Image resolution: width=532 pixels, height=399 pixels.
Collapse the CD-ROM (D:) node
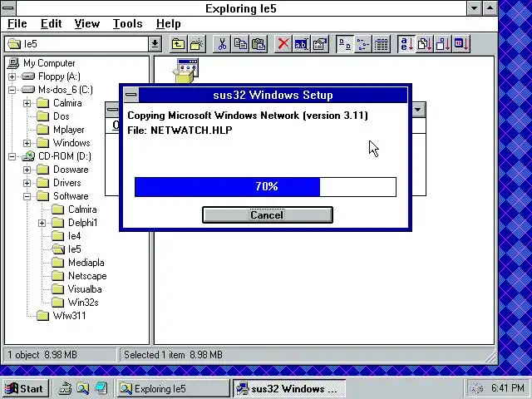tap(12, 156)
